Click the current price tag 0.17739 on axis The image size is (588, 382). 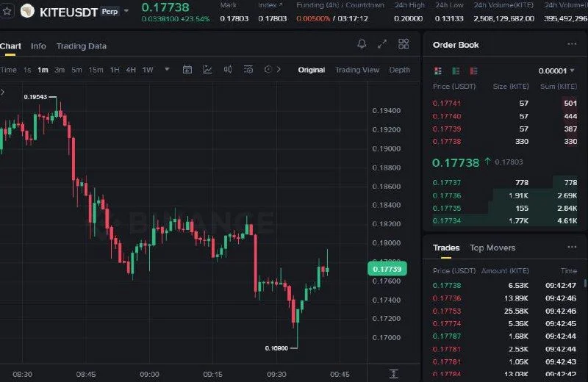coord(387,269)
